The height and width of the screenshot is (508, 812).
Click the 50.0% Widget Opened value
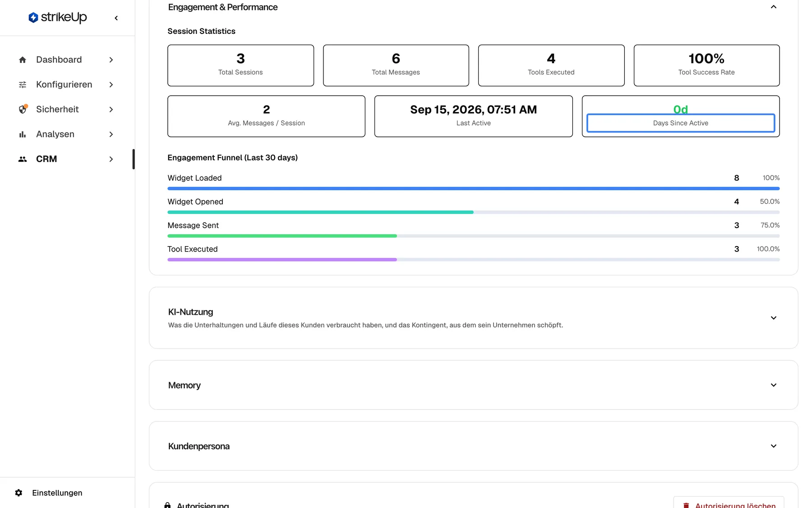point(770,201)
